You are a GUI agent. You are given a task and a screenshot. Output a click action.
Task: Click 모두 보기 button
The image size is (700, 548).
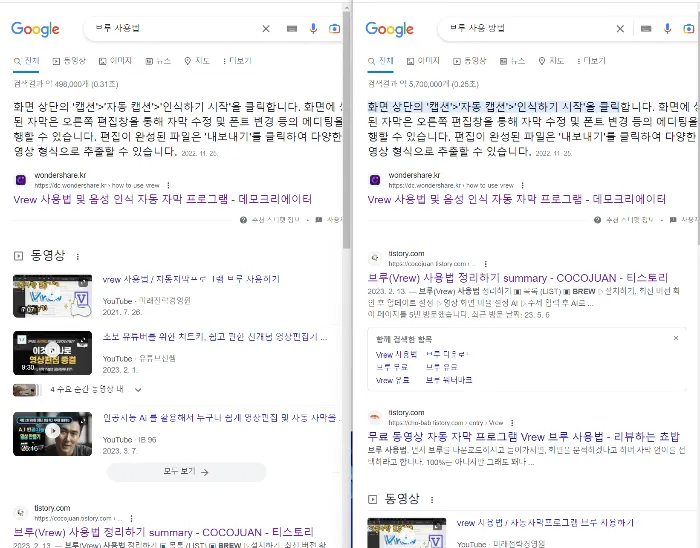[x=187, y=472]
